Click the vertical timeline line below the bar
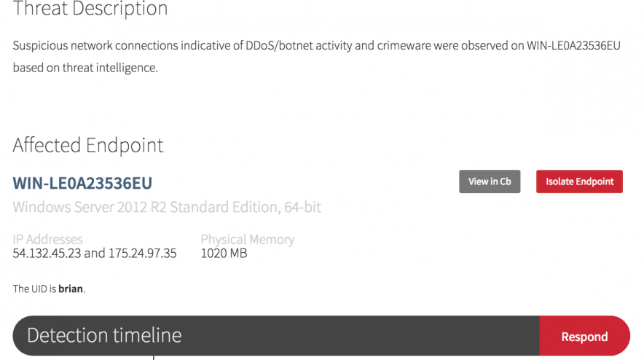 (154, 357)
